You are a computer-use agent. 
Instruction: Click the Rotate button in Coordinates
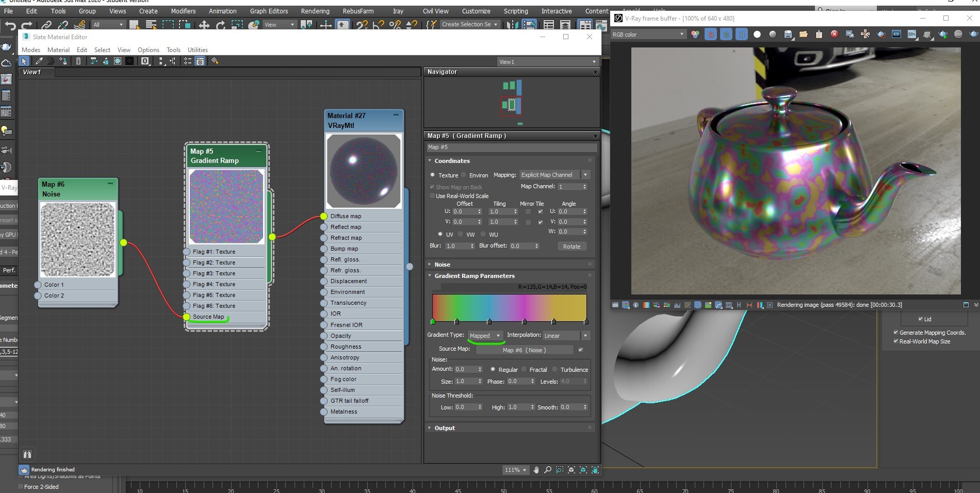(571, 247)
